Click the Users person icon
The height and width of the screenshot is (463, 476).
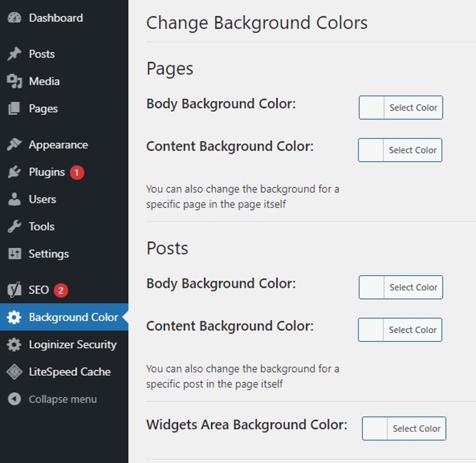pyautogui.click(x=14, y=199)
